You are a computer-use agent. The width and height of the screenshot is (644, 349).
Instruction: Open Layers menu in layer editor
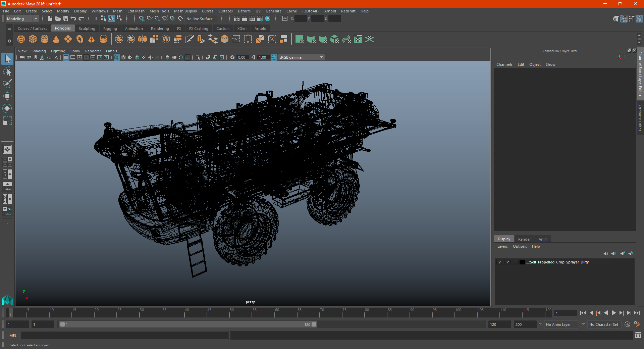coord(502,246)
